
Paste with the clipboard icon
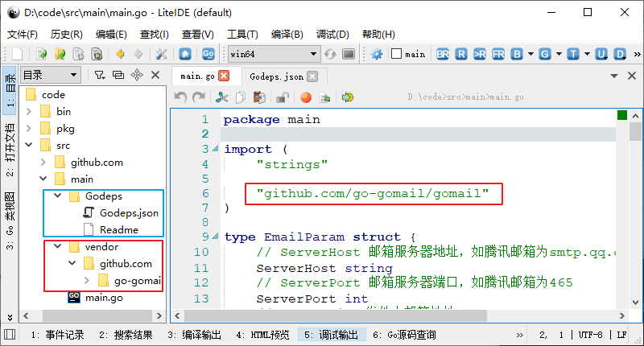[x=259, y=97]
